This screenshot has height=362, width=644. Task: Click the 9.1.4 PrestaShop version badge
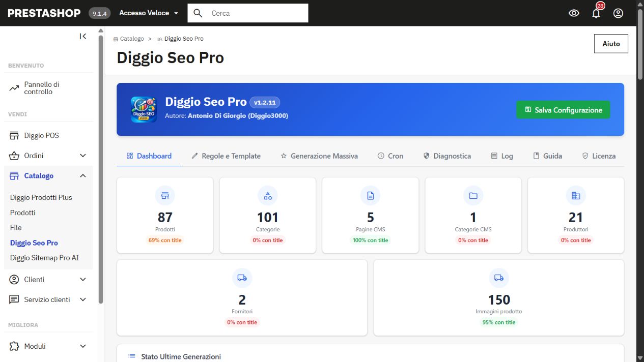pos(100,13)
